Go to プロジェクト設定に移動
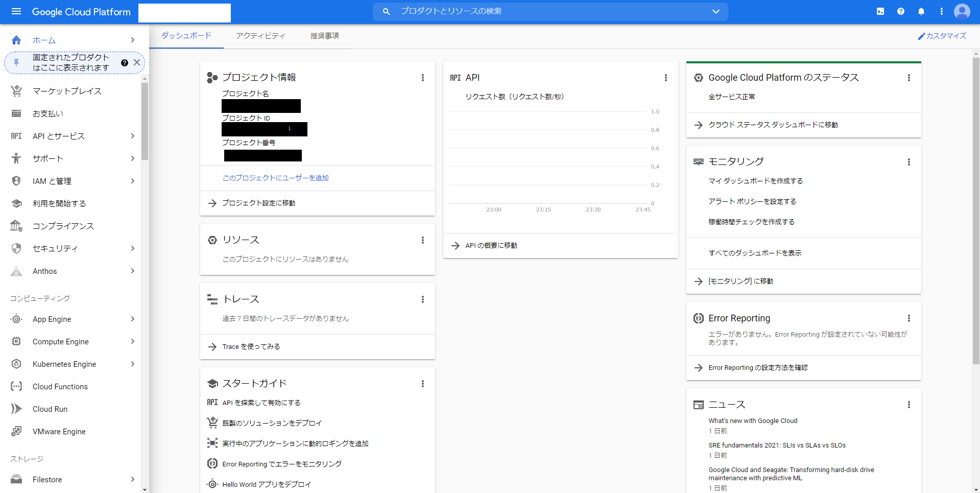 click(x=259, y=203)
